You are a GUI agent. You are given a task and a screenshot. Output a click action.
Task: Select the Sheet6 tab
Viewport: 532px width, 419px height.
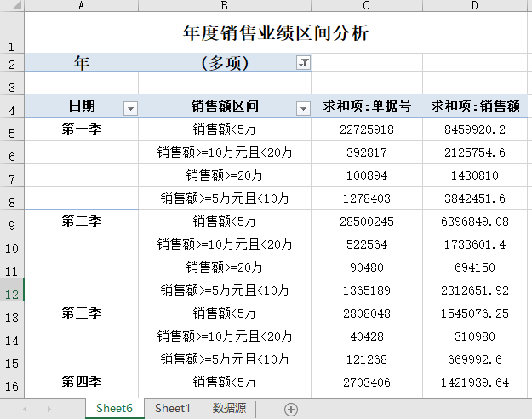click(x=114, y=409)
